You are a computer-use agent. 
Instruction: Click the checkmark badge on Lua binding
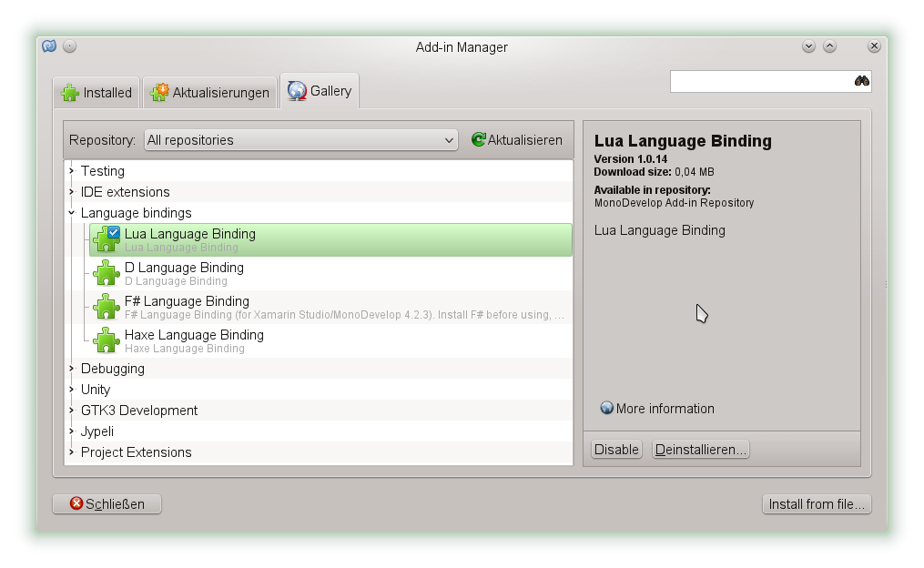pos(113,232)
